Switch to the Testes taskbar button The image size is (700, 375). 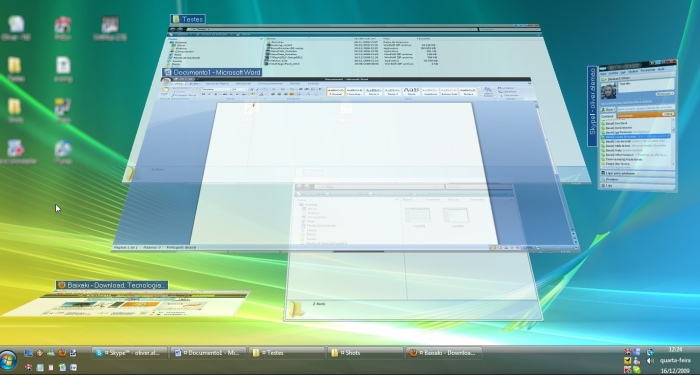286,353
